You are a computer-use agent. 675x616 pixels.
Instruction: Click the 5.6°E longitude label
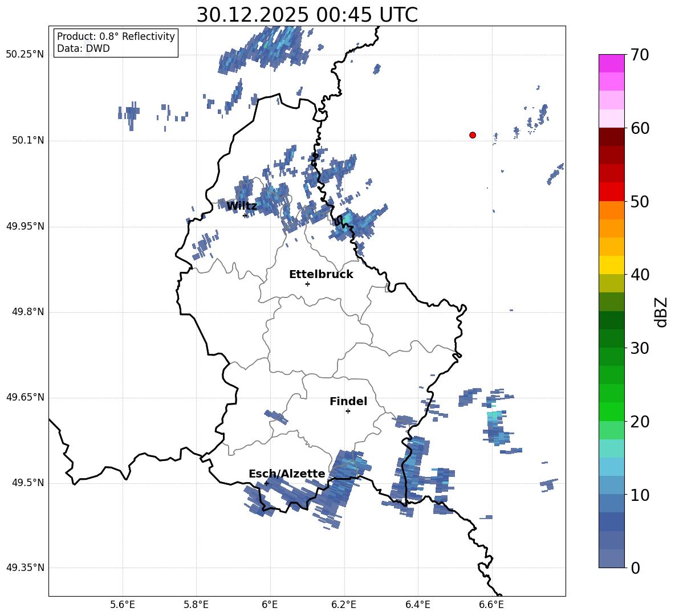(123, 605)
